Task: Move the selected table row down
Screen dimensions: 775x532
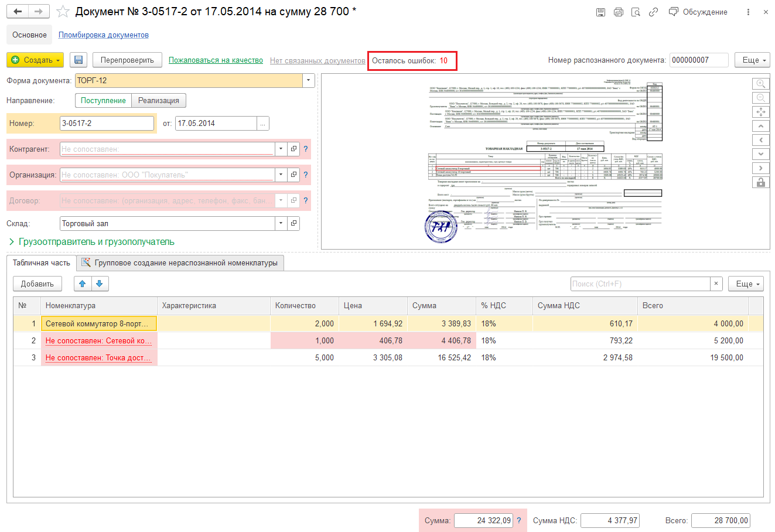Action: tap(100, 284)
